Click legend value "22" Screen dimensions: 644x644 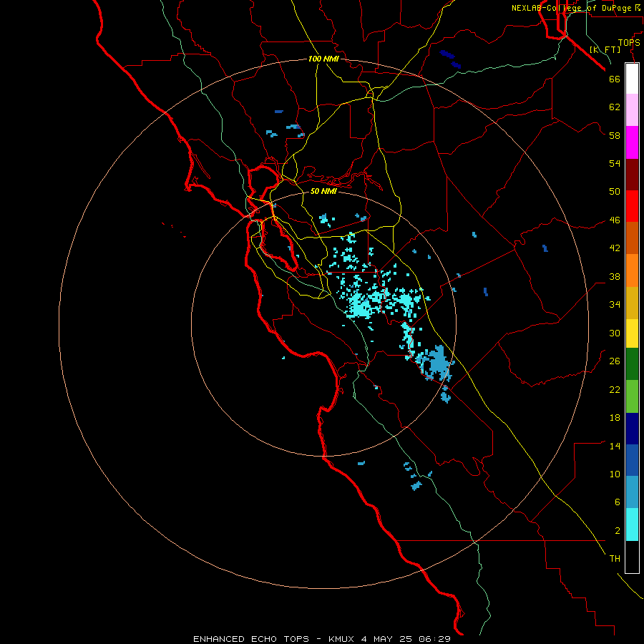[x=615, y=389]
